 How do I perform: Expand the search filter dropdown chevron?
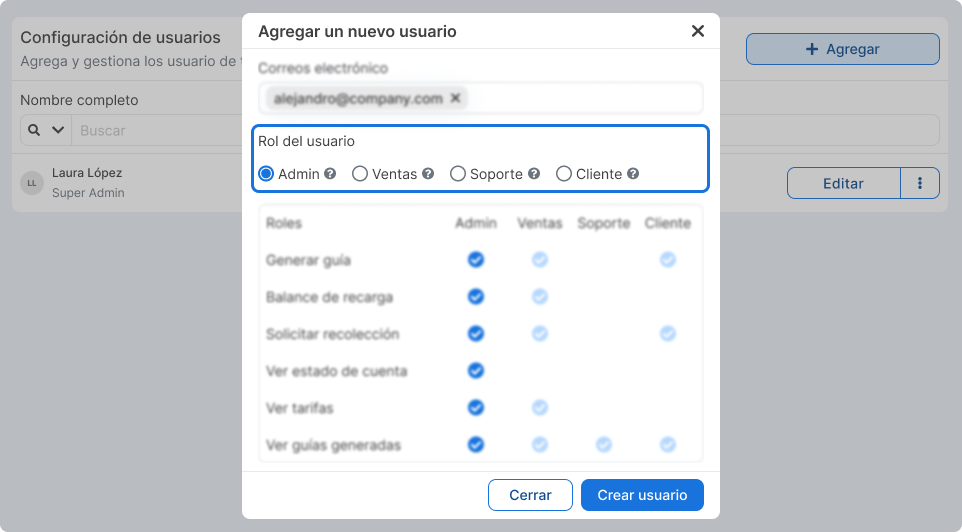[x=57, y=130]
